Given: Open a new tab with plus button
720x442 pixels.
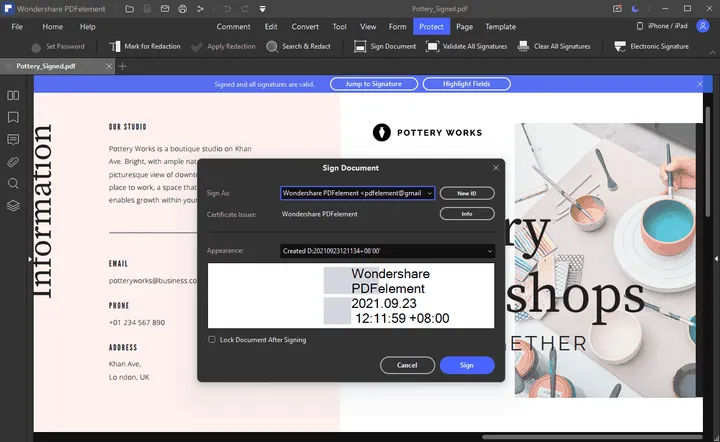Looking at the screenshot, I should [123, 66].
